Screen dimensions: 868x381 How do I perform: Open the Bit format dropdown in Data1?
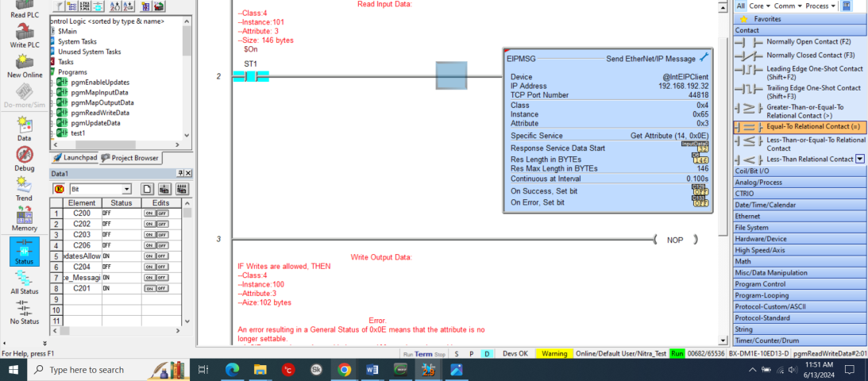coord(127,189)
